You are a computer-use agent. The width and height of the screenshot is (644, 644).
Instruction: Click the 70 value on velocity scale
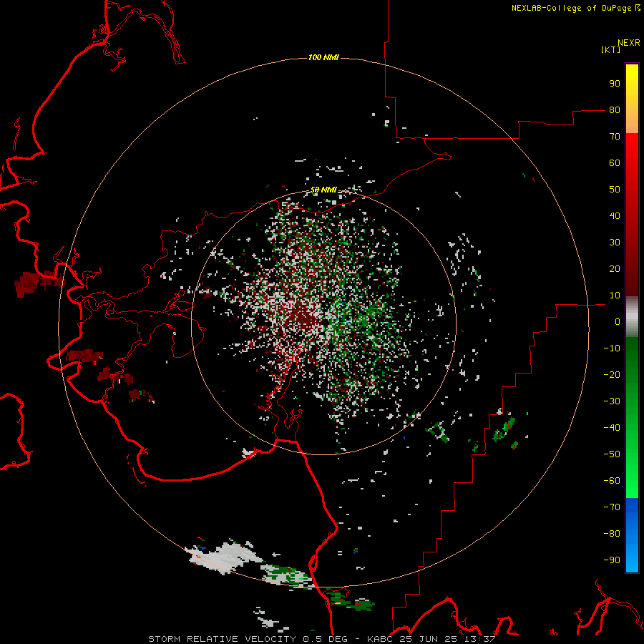pos(615,137)
